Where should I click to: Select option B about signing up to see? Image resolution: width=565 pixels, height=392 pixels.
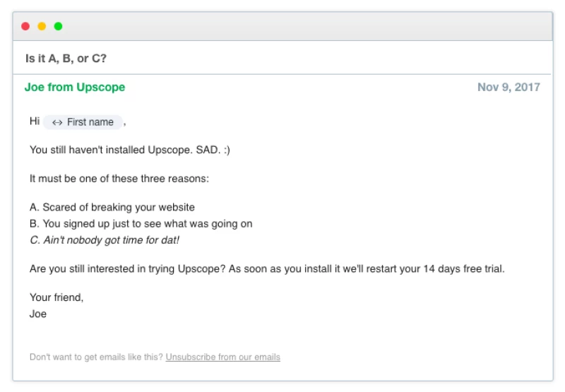pyautogui.click(x=141, y=224)
